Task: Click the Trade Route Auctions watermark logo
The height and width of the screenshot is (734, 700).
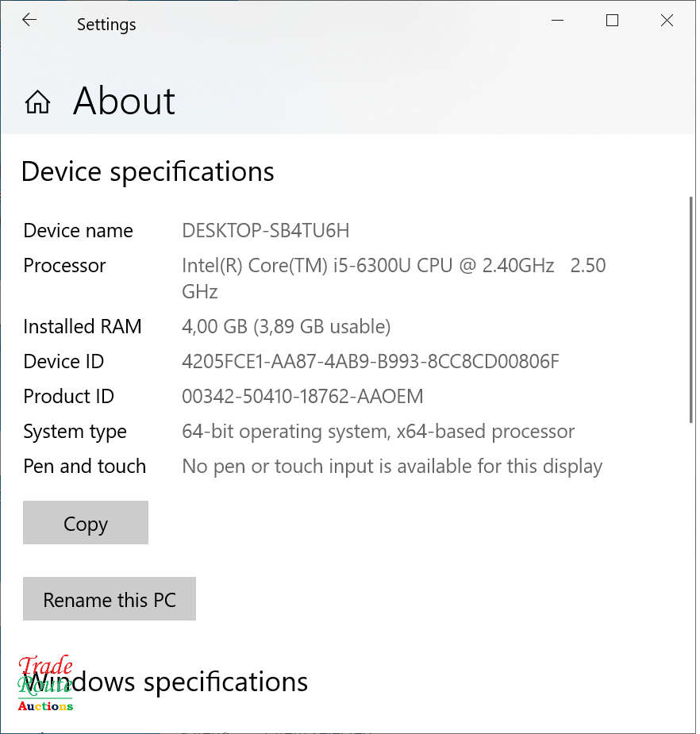Action: click(x=45, y=684)
